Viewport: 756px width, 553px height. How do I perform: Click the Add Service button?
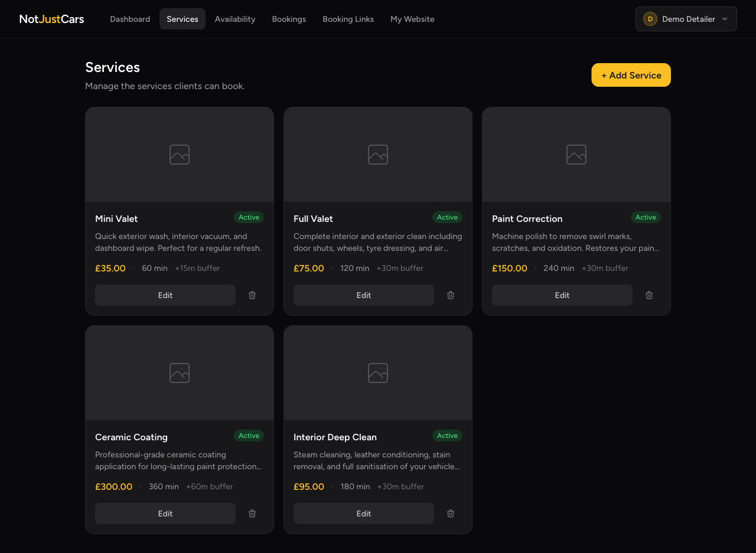631,75
